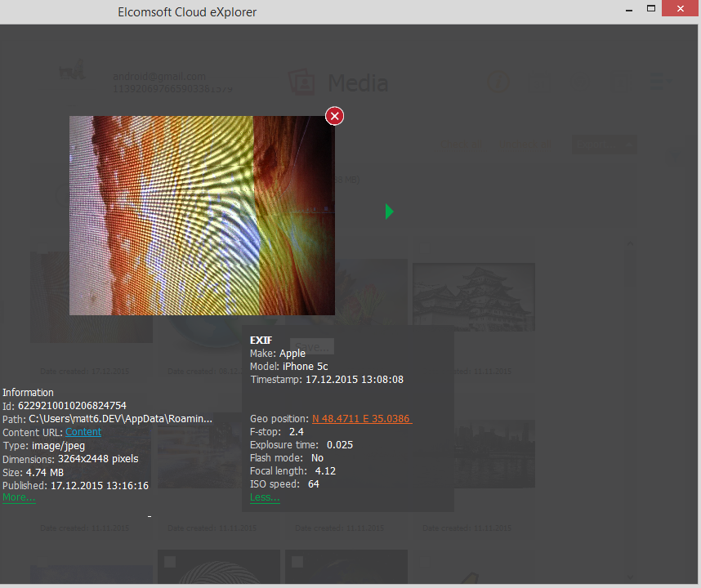The width and height of the screenshot is (701, 588).
Task: Click the enlarged photo preview image
Action: (x=202, y=215)
